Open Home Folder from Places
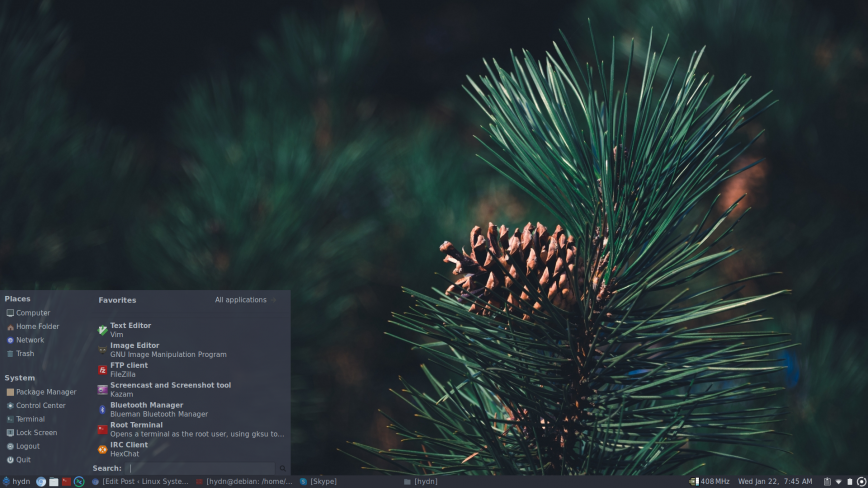Screen dimensions: 868x488 click(x=32, y=326)
